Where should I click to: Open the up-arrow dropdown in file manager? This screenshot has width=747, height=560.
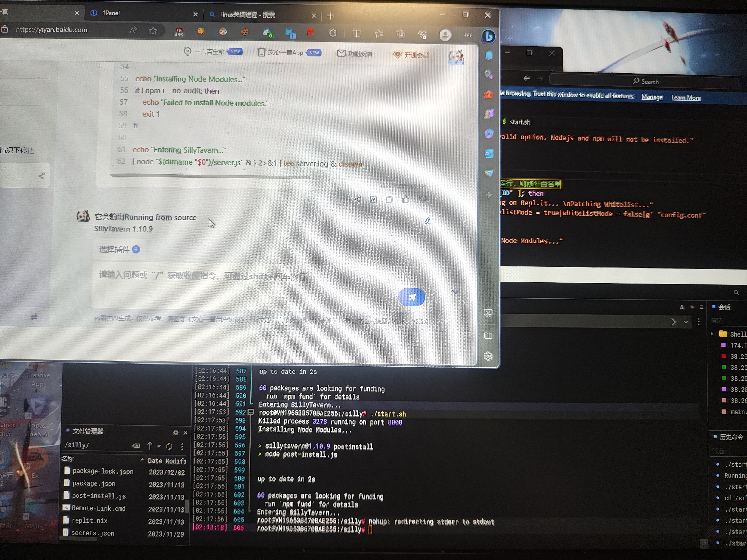tap(159, 446)
